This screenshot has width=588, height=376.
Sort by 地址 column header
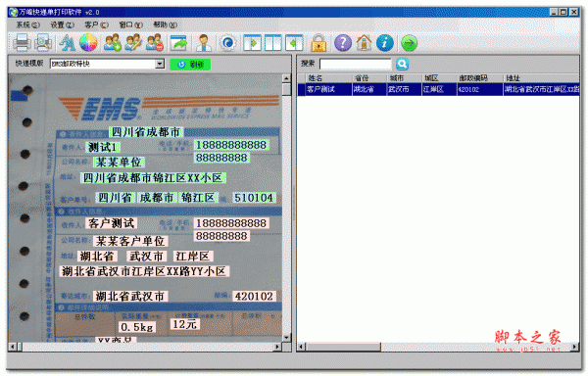pos(541,78)
